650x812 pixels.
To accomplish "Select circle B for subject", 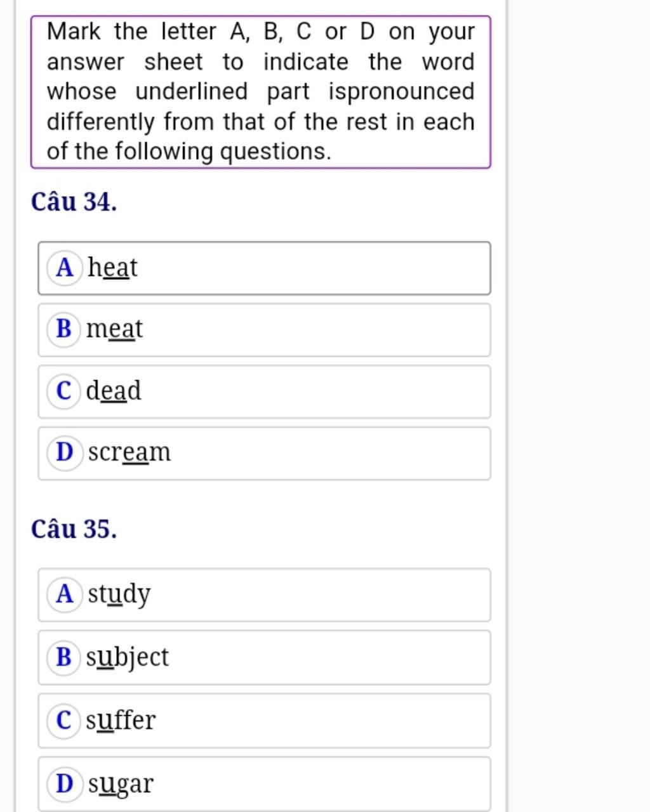I will click(x=64, y=657).
